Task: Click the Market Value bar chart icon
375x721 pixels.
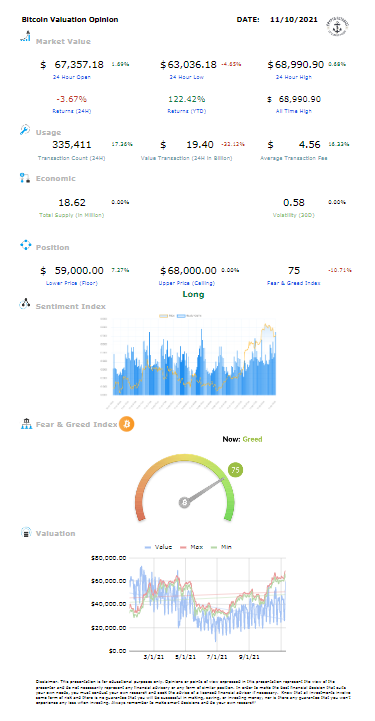Action: click(25, 36)
